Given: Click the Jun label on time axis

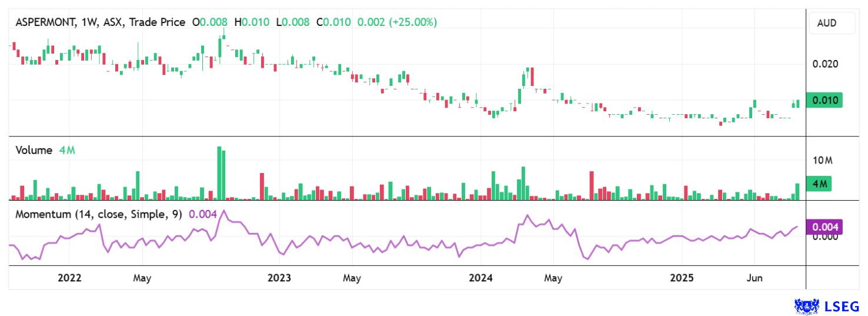Looking at the screenshot, I should [x=755, y=278].
